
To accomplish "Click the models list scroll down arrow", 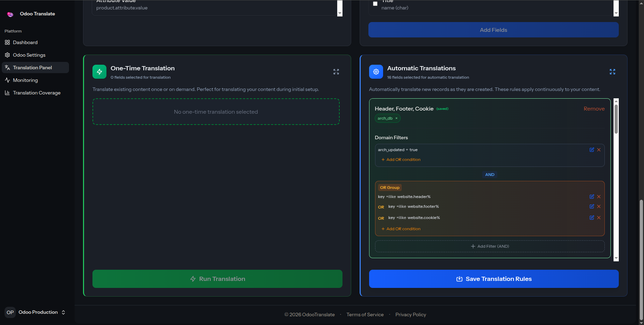I will tap(340, 14).
